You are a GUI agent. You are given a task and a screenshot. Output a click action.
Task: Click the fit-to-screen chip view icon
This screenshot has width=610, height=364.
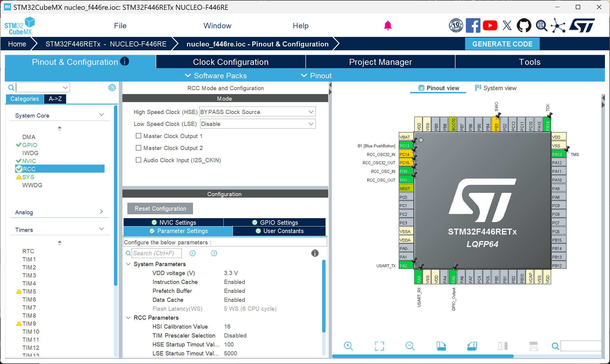pos(379,346)
